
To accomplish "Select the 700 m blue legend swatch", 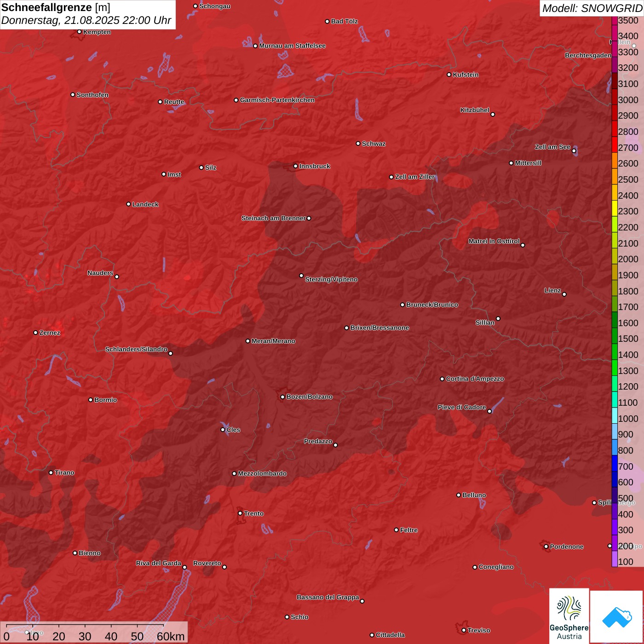I will [x=614, y=464].
